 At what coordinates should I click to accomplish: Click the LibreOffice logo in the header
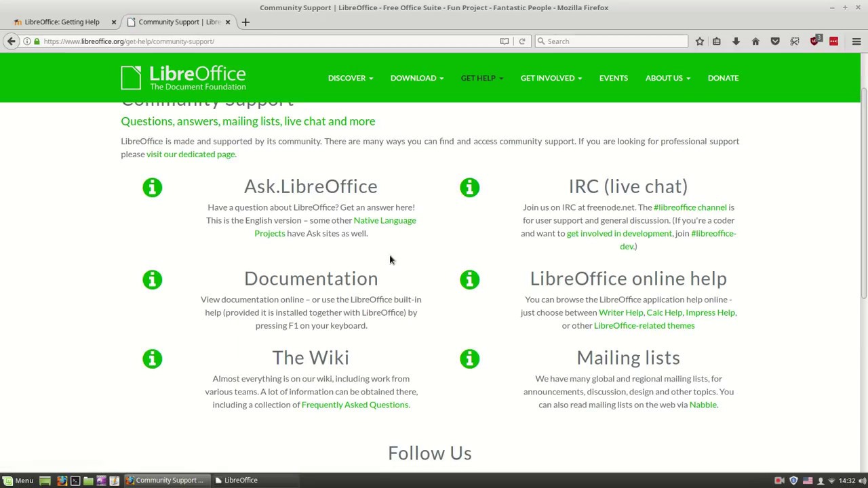pos(183,78)
